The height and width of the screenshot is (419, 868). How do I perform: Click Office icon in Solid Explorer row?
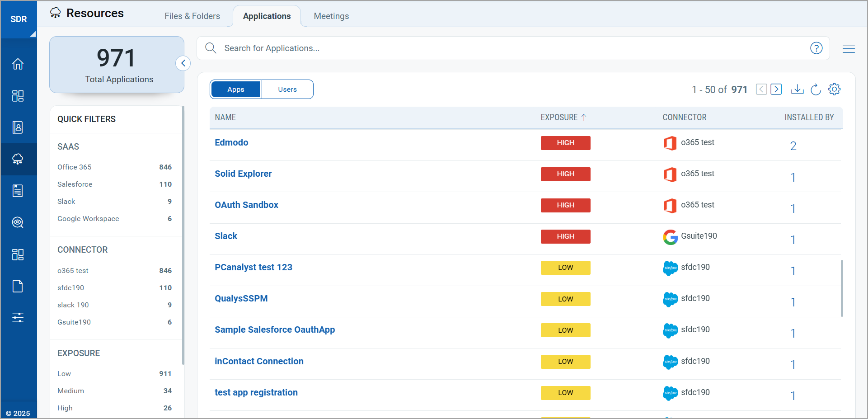tap(670, 174)
